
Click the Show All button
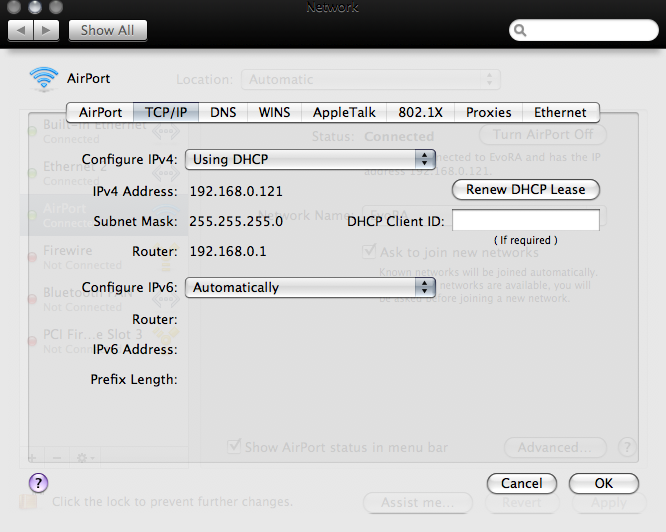tap(108, 31)
